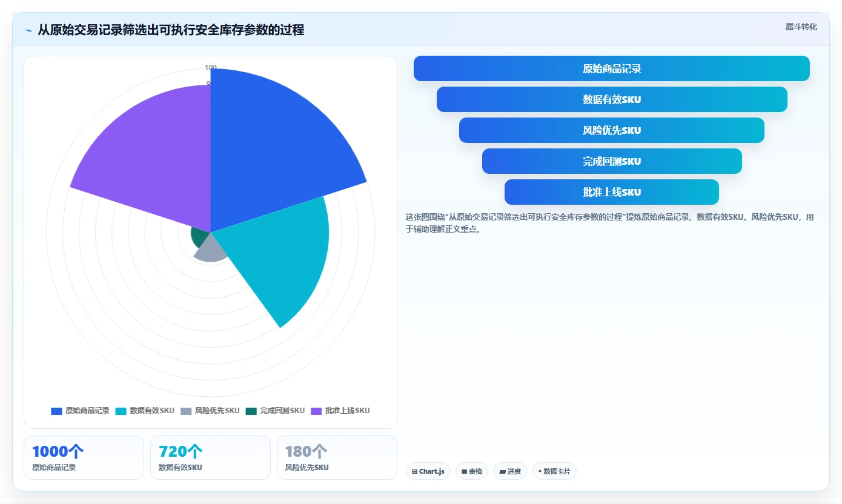This screenshot has height=504, width=842.
Task: Click the chart description paragraph
Action: (x=611, y=223)
